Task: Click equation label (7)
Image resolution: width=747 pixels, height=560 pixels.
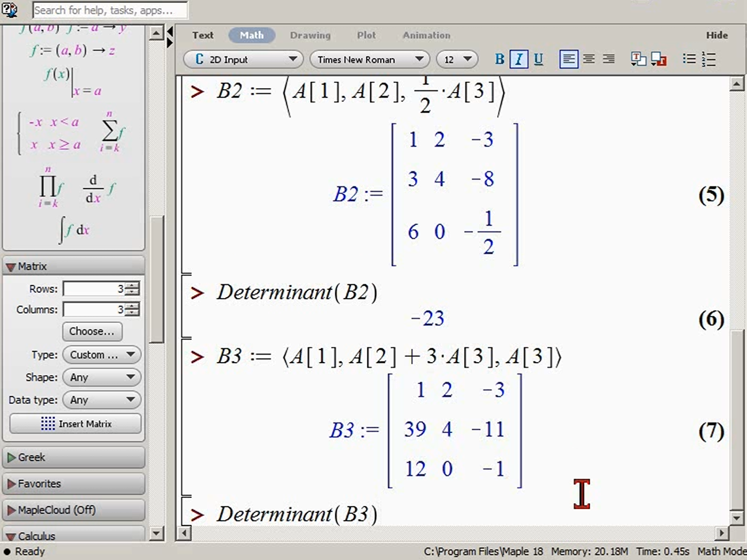Action: 711,431
